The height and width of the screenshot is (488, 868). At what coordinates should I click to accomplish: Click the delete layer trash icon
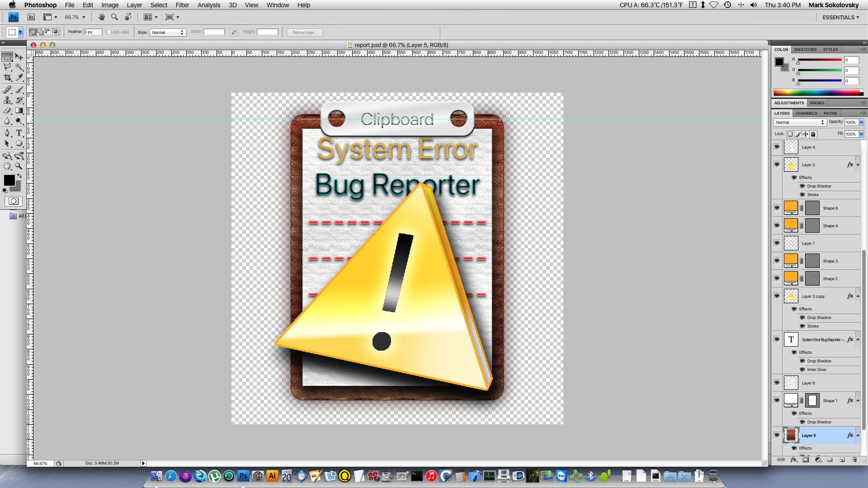point(854,460)
